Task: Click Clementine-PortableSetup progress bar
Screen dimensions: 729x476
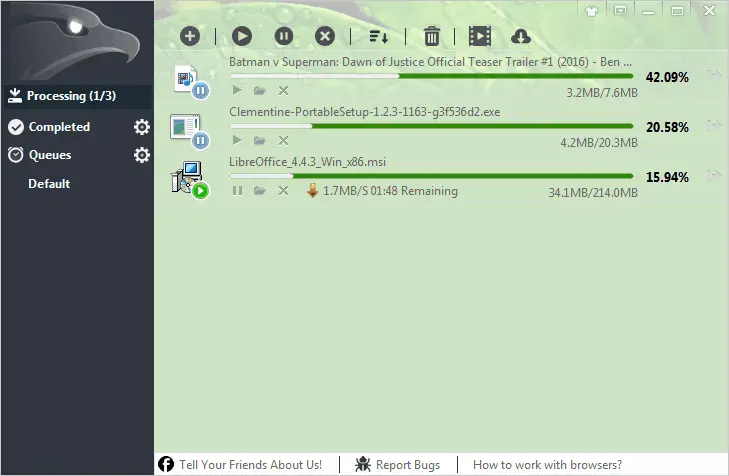Action: click(431, 126)
